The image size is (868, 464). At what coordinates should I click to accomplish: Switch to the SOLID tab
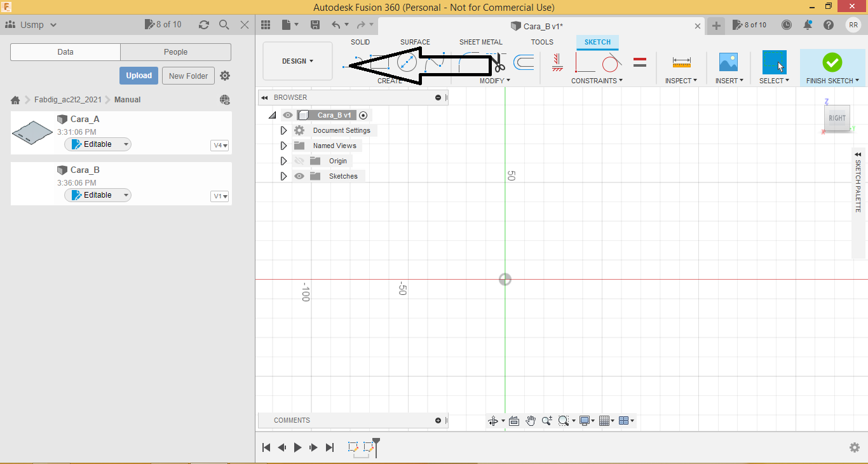pyautogui.click(x=360, y=42)
